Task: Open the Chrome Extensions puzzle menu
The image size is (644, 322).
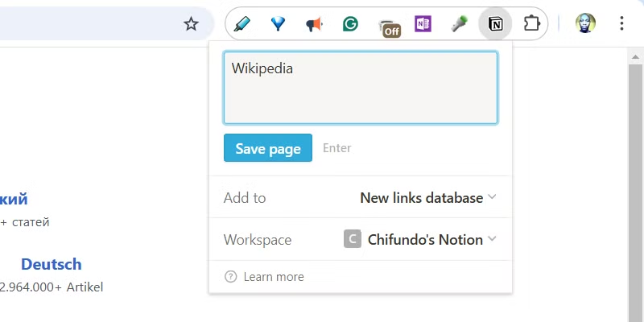Action: 532,24
